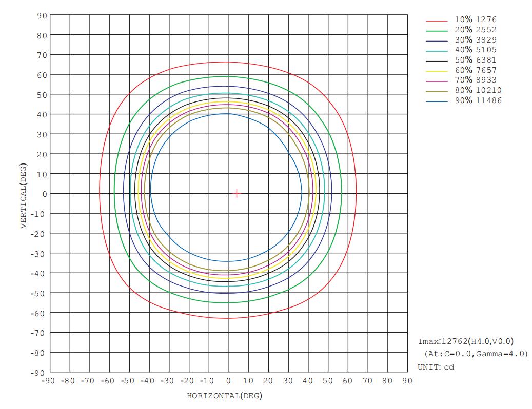
Task: Click horizontal axis label 30
Action: [x=288, y=381]
